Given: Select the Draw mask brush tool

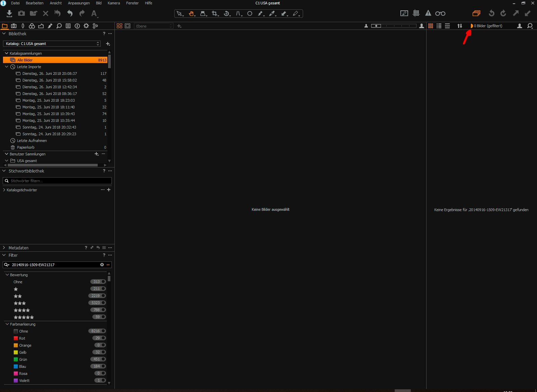Looking at the screenshot, I should click(260, 14).
